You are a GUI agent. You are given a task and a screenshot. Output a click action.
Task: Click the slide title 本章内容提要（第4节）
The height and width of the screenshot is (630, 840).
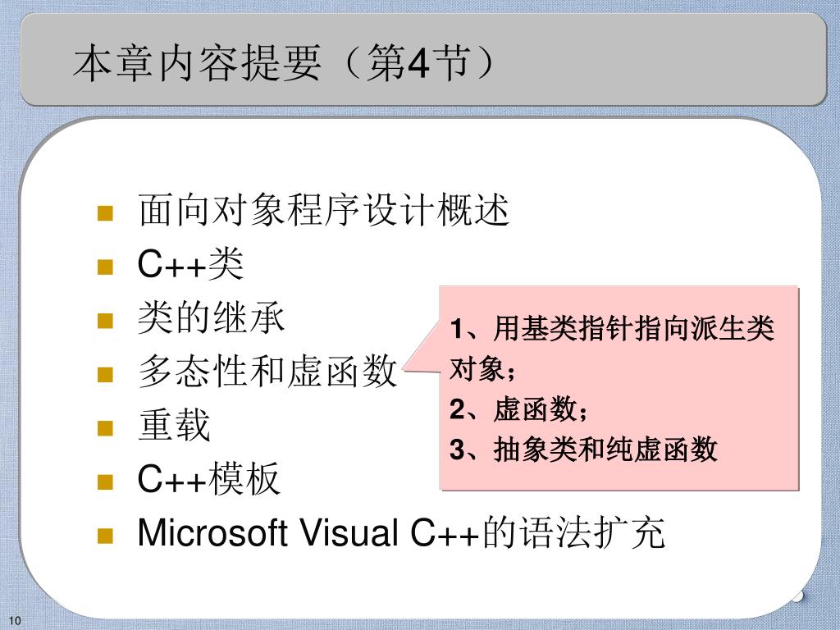click(283, 63)
